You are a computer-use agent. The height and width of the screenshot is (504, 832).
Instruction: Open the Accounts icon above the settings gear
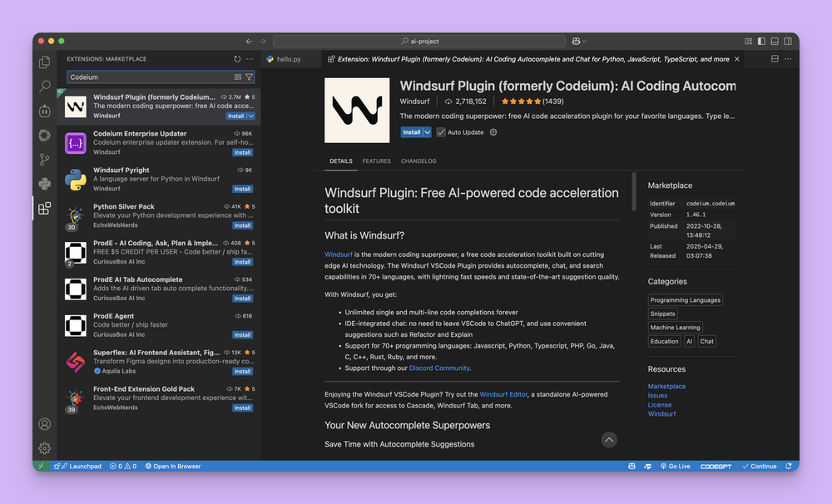(44, 424)
